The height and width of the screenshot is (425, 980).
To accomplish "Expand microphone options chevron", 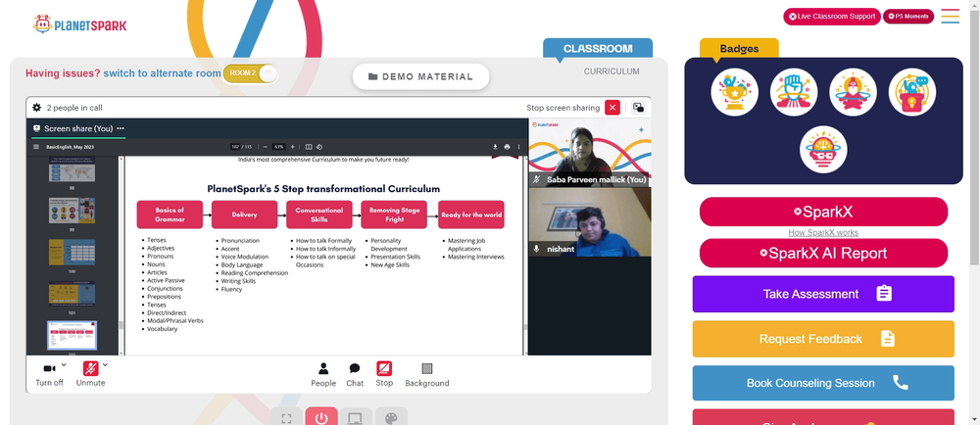I will click(x=105, y=364).
